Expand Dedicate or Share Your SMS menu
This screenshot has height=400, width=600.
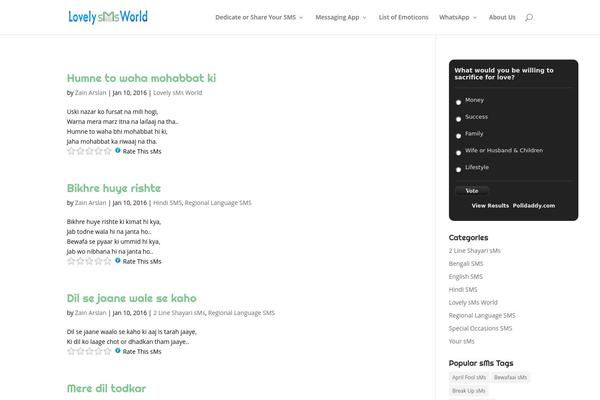259,17
